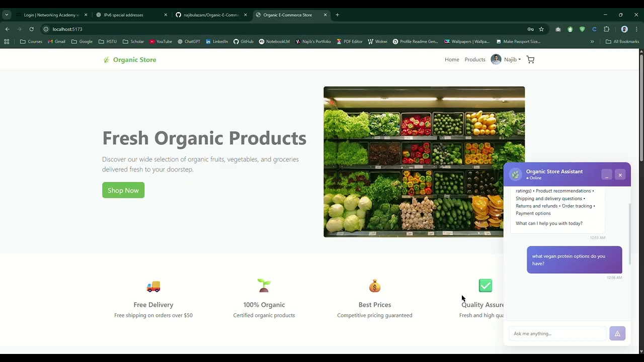
Task: Click the assistant's leaf avatar icon
Action: [515, 174]
